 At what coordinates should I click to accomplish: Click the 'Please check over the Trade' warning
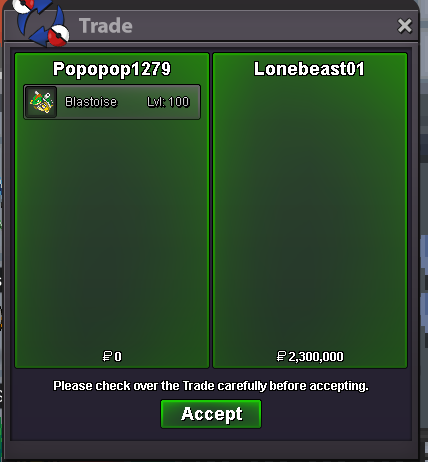[x=211, y=386]
